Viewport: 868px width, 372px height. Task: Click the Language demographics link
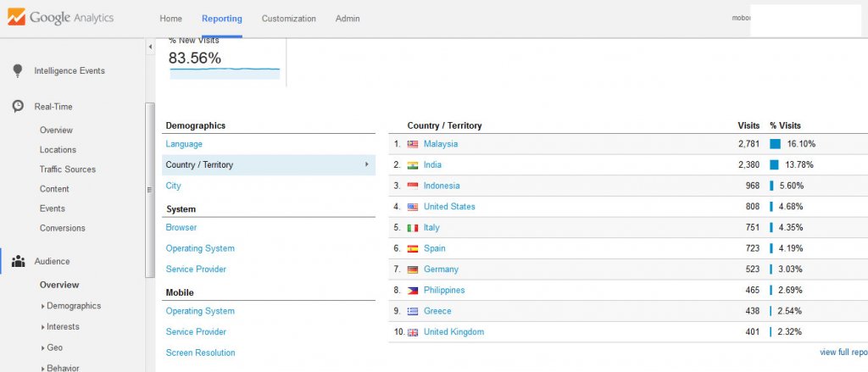(x=184, y=144)
